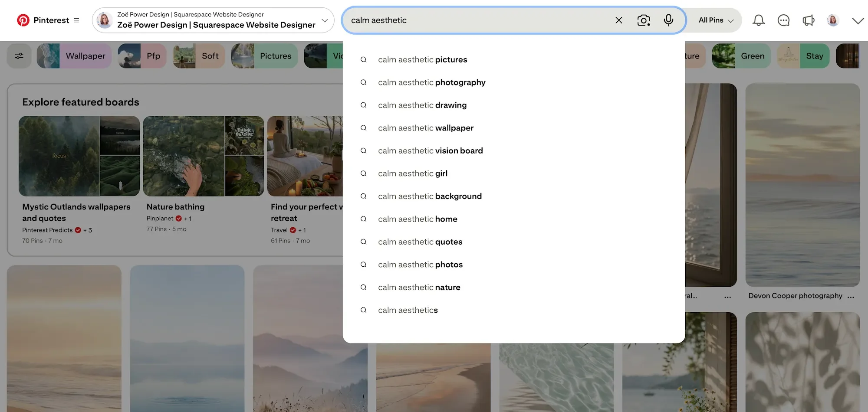
Task: Select the Pfp filter chip
Action: coord(142,56)
